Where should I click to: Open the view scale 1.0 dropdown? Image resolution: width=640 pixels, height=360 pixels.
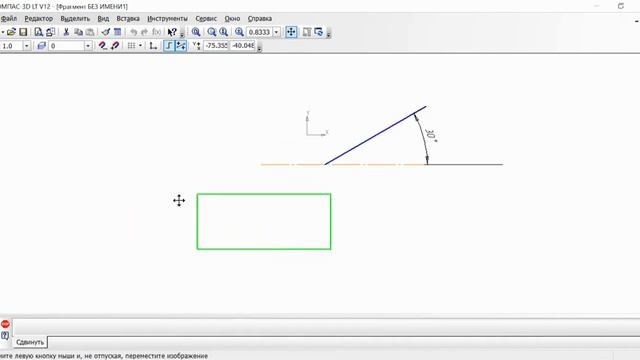coord(27,46)
